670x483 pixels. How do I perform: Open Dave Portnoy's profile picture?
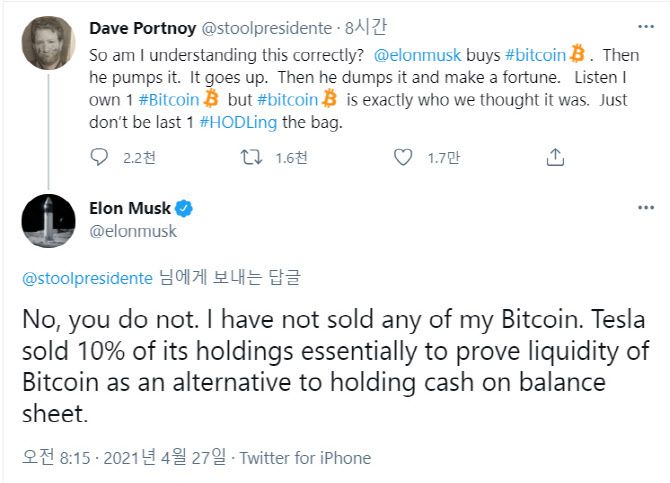[47, 43]
